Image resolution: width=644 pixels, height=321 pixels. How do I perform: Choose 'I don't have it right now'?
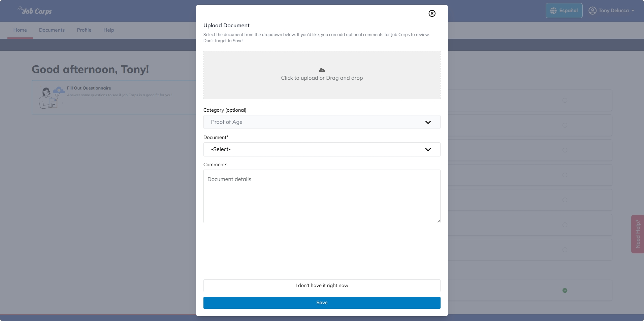pos(322,286)
